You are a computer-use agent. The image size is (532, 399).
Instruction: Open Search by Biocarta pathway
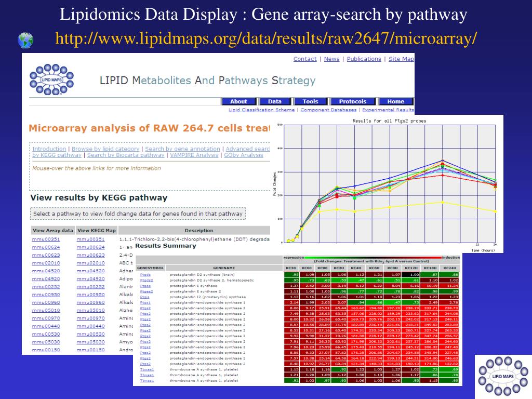click(126, 155)
